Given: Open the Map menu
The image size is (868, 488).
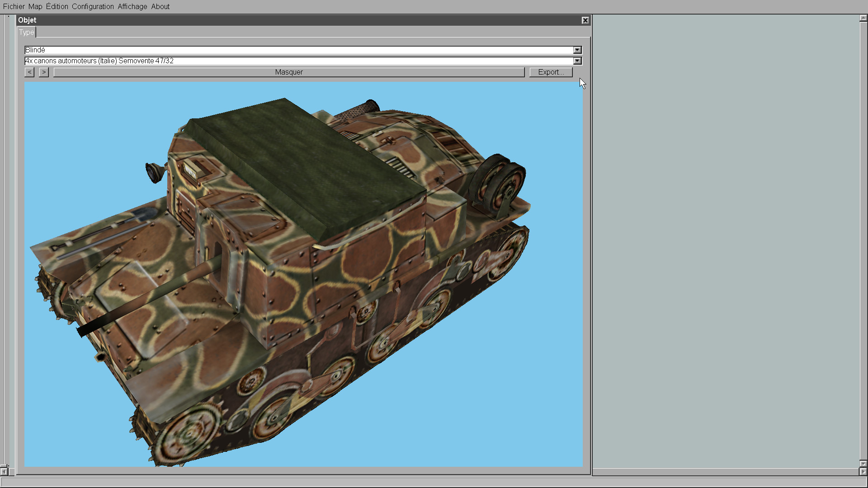Looking at the screenshot, I should coord(35,6).
